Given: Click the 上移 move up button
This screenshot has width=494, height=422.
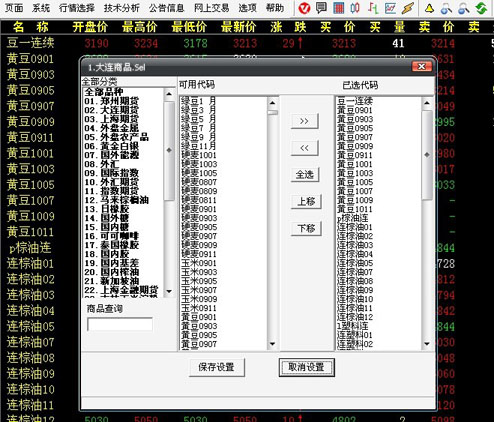Looking at the screenshot, I should tap(306, 201).
